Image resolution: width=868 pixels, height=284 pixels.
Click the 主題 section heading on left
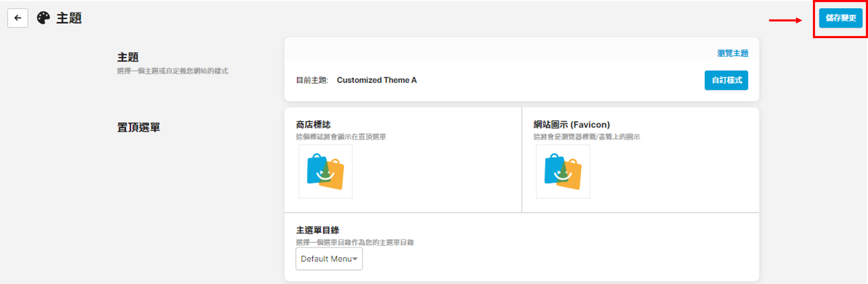pos(128,57)
